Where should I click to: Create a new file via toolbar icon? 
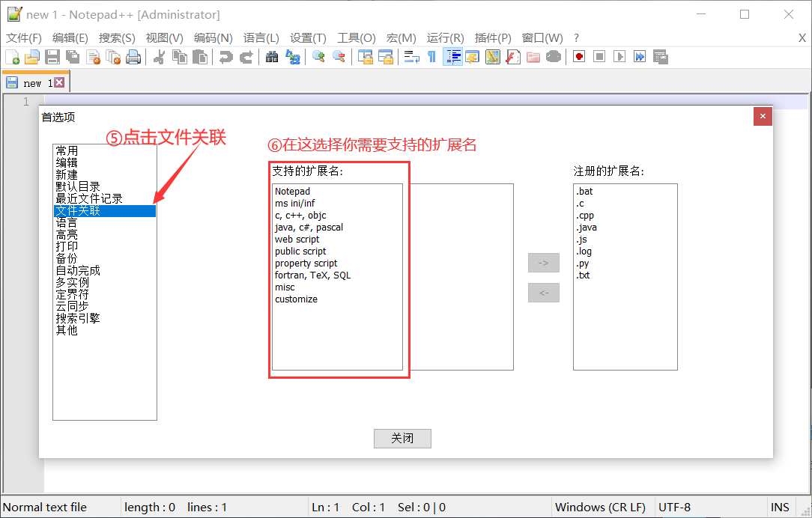(13, 57)
